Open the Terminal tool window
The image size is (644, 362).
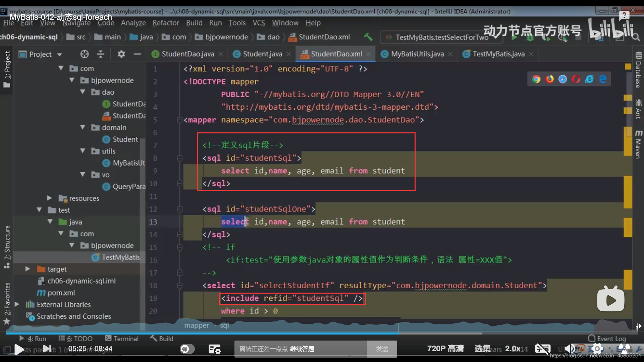(x=122, y=339)
